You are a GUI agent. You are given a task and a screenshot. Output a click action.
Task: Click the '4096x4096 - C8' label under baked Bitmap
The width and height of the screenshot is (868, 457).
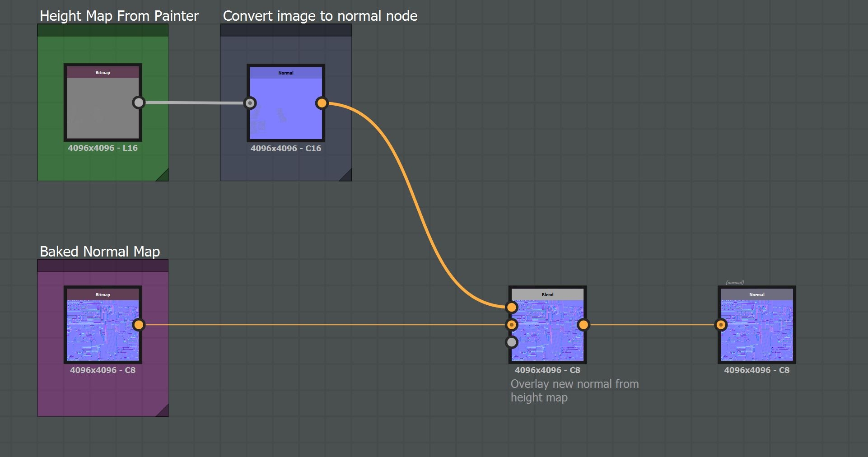click(103, 370)
